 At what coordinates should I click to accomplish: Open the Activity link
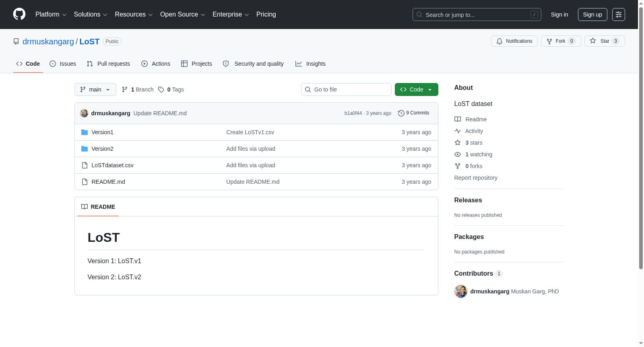469,131
